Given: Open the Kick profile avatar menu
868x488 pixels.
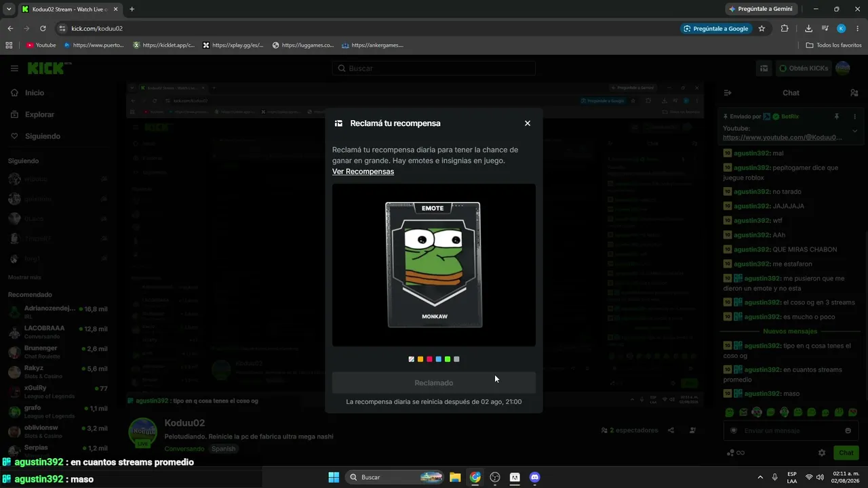Looking at the screenshot, I should point(843,68).
